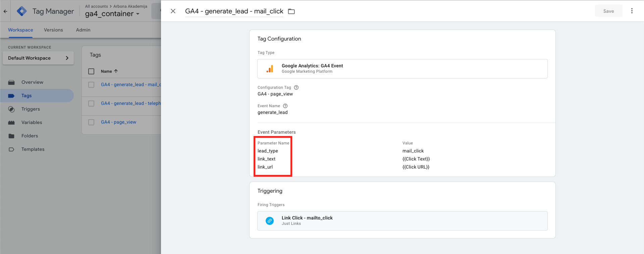Open the Google Analytics: GA4 Event tag type box

coord(402,69)
